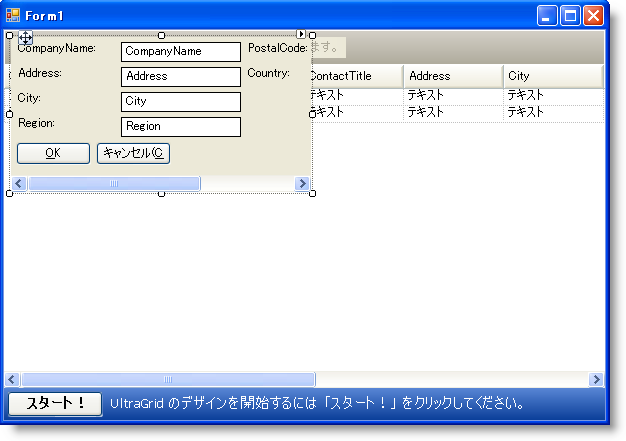Select the ContactTitle column header

click(355, 76)
